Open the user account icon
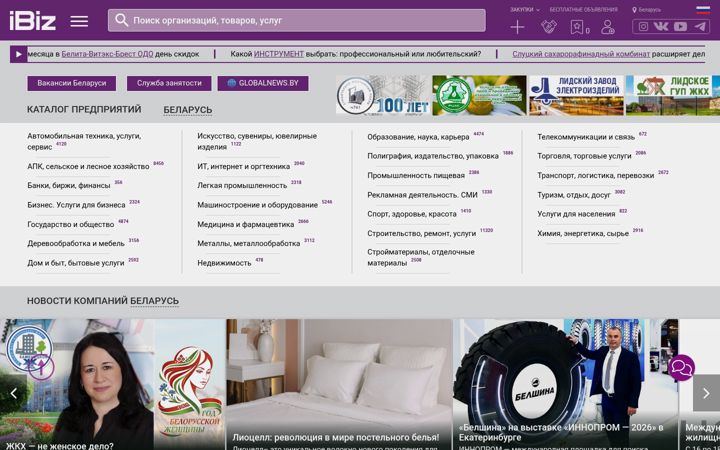This screenshot has height=450, width=720. coord(608,27)
